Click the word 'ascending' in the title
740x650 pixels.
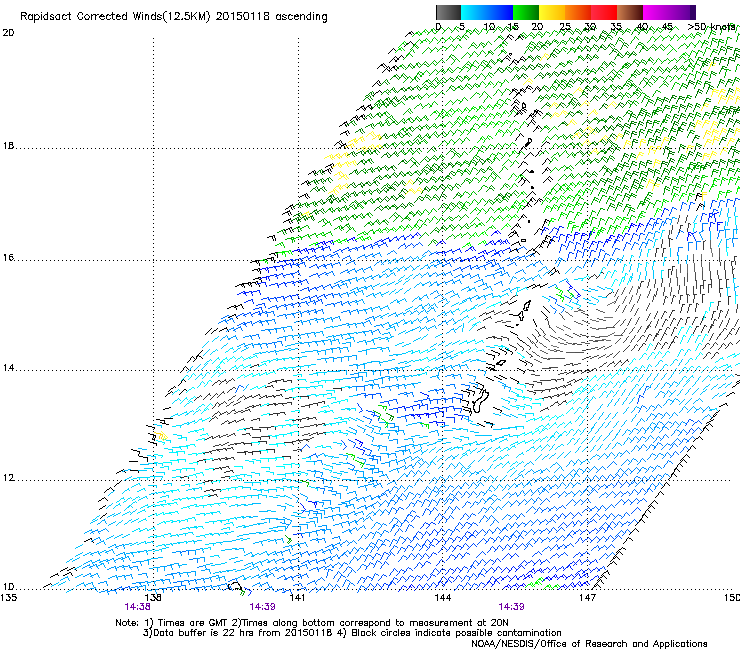click(301, 17)
